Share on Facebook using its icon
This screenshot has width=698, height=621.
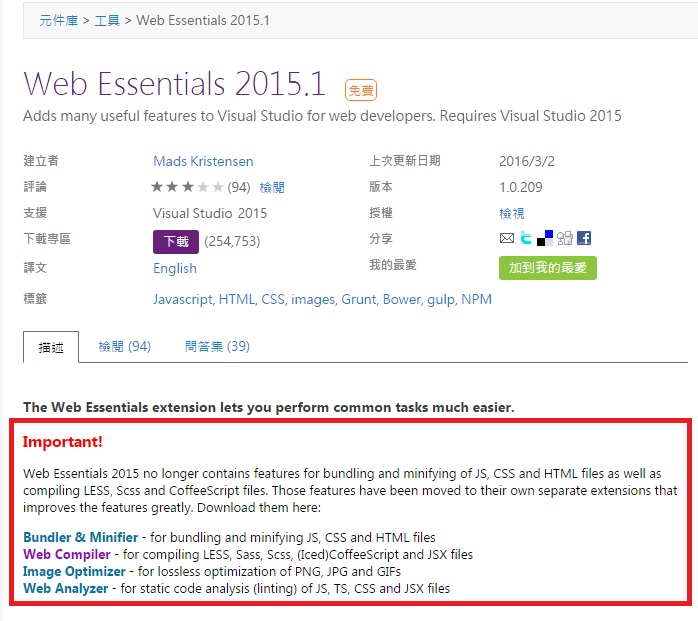point(584,239)
